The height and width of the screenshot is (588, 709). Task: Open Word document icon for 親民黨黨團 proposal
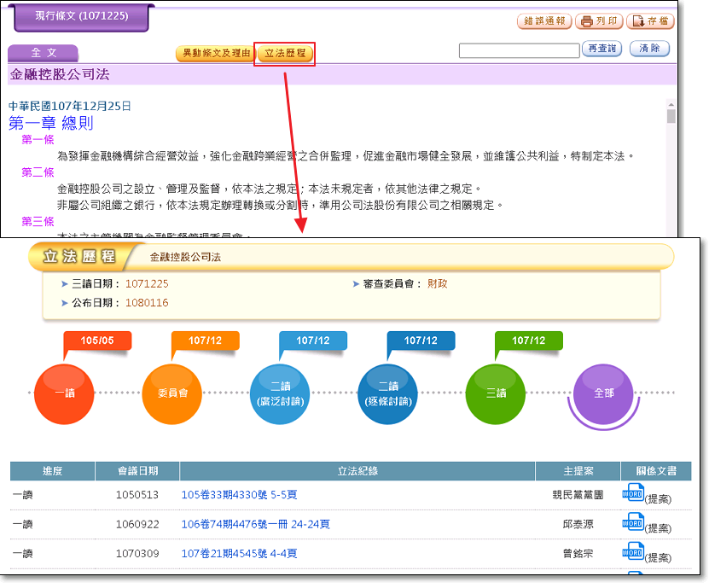click(632, 493)
